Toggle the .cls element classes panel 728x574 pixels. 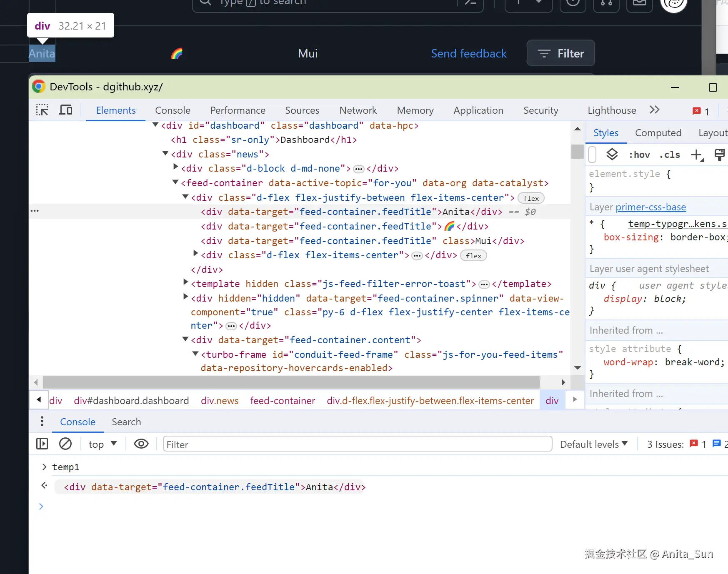coord(670,155)
